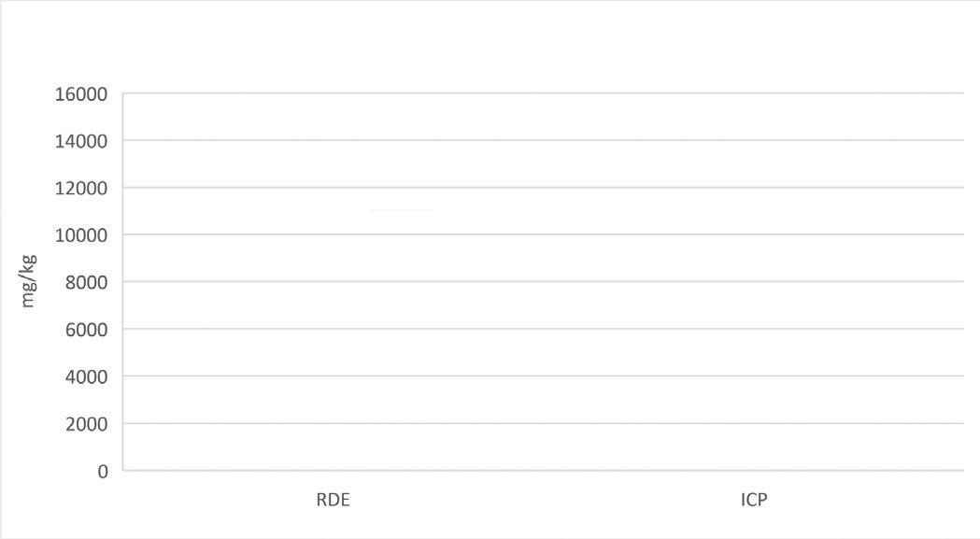Select the horizontal axis baseline at zero
Viewport: 980px width, 539px height.
[x=542, y=471]
